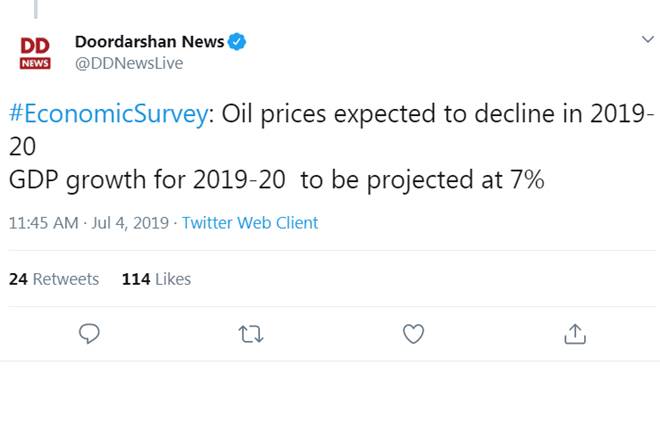Open the DD News profile avatar
The image size is (660, 440).
pyautogui.click(x=35, y=53)
